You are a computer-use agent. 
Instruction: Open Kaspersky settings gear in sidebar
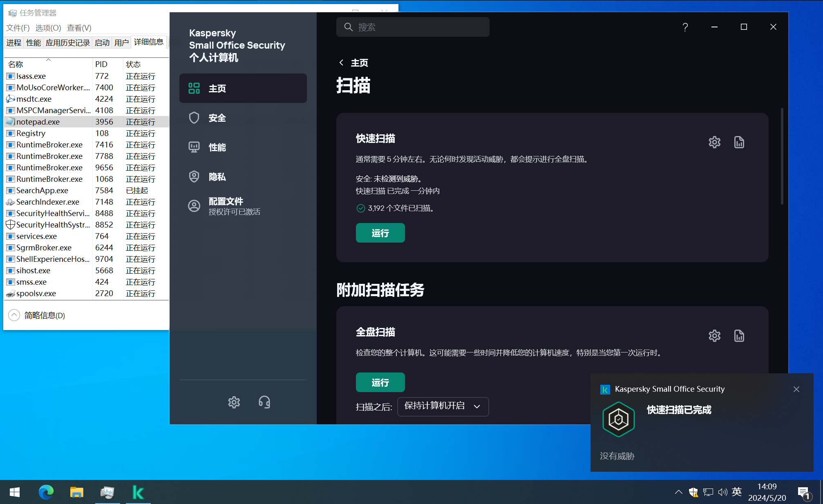[x=234, y=402]
